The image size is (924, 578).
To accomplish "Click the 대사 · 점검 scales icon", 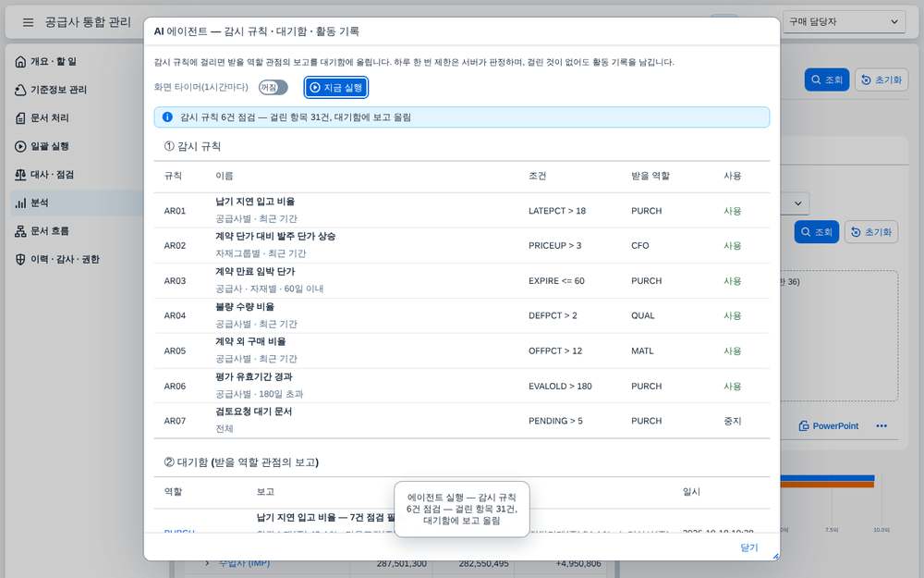I will [x=20, y=175].
